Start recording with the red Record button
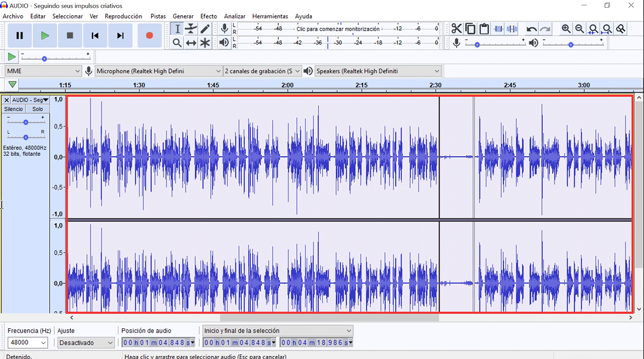644x359 pixels. 149,35
